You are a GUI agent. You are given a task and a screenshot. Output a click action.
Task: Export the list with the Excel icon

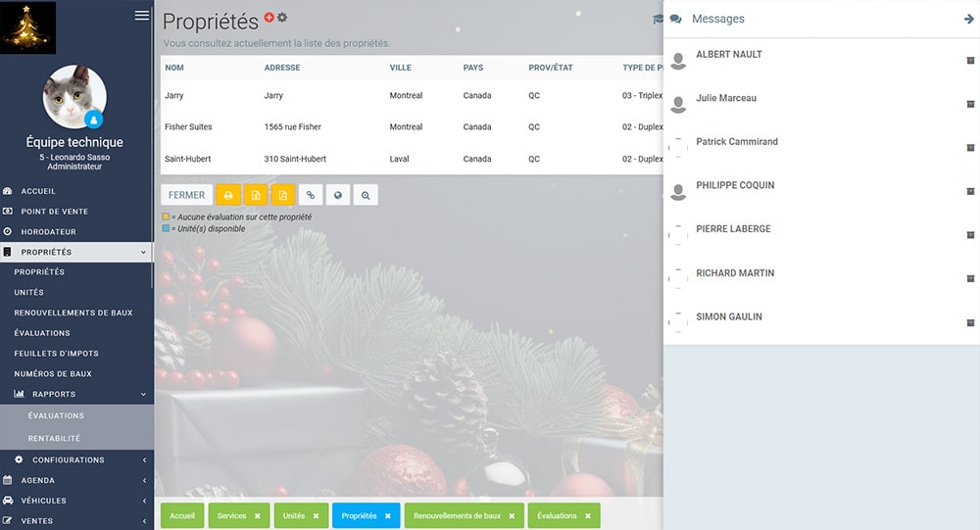click(x=256, y=195)
